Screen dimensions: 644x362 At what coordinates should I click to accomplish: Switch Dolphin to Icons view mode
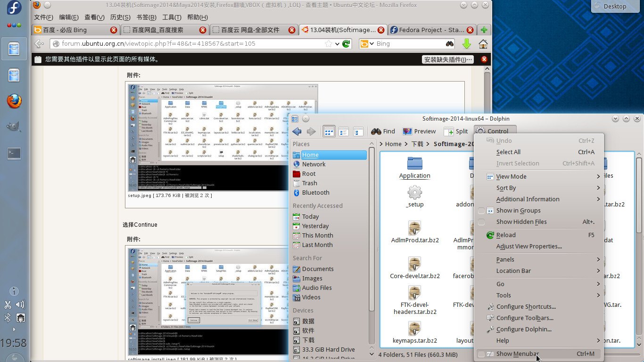point(329,132)
